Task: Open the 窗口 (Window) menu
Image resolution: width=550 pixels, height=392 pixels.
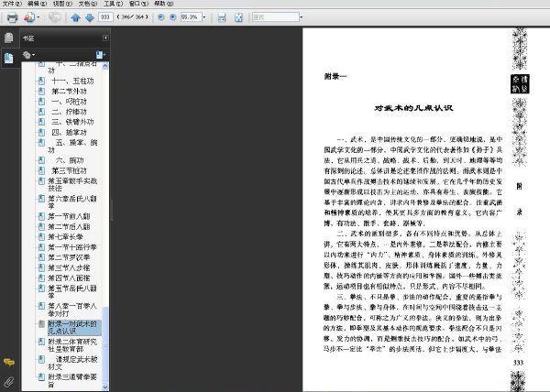Action: [x=138, y=4]
